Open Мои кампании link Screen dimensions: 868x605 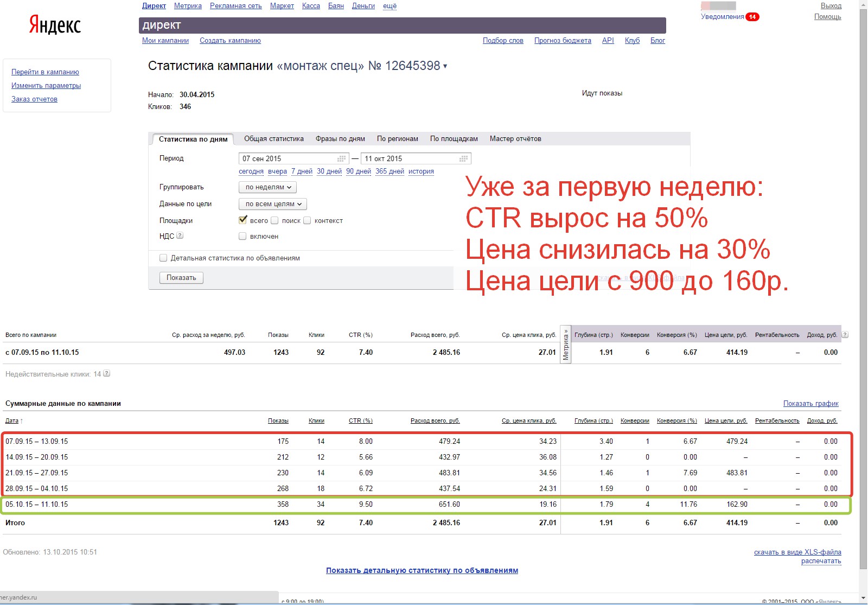tap(165, 41)
